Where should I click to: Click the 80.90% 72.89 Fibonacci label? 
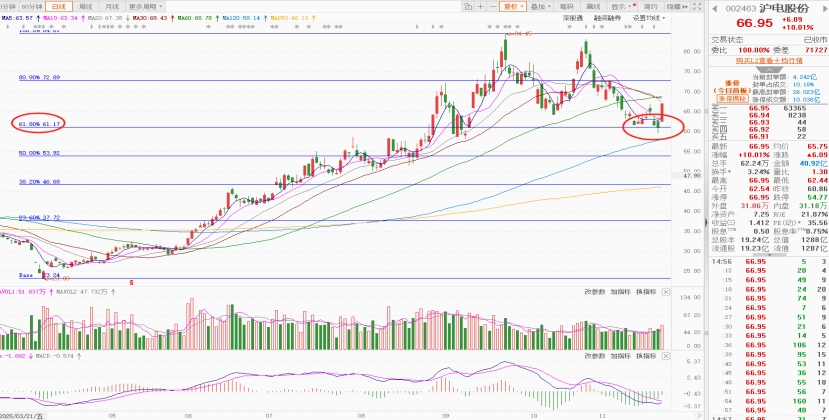click(x=40, y=77)
